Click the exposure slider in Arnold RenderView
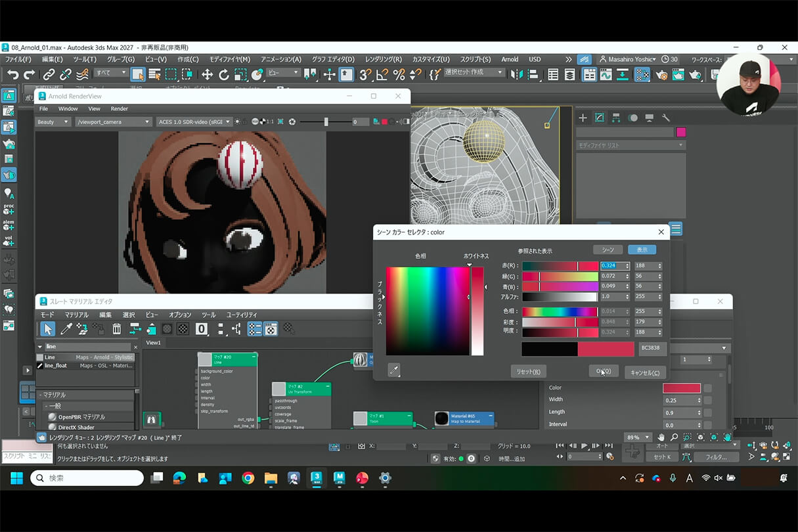The height and width of the screenshot is (532, 798). [326, 122]
